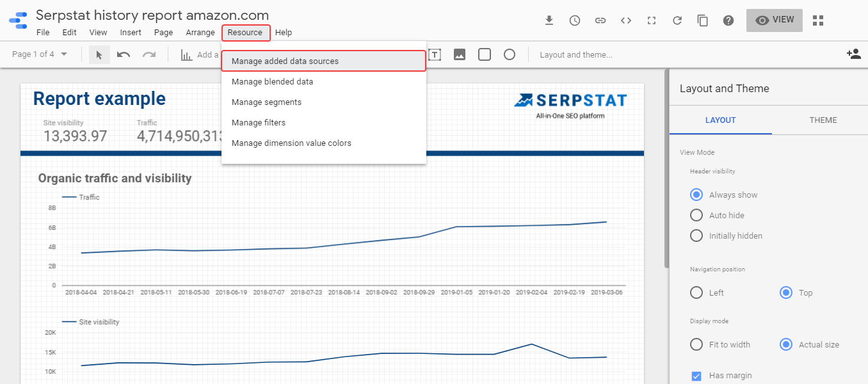
Task: Click the make a copy icon
Action: [x=703, y=20]
